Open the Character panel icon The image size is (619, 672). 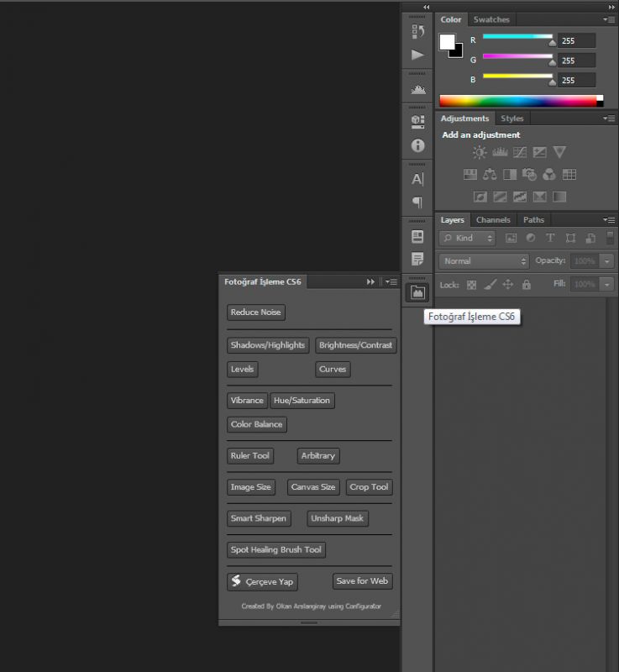point(417,179)
